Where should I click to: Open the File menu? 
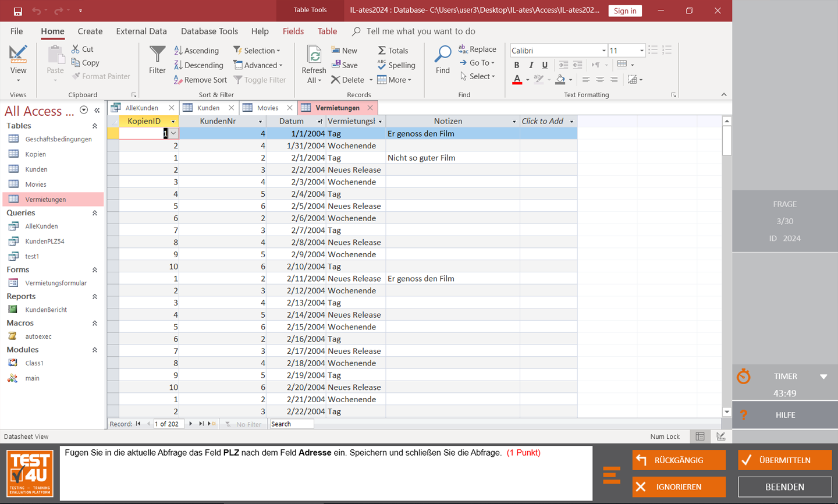click(x=17, y=31)
